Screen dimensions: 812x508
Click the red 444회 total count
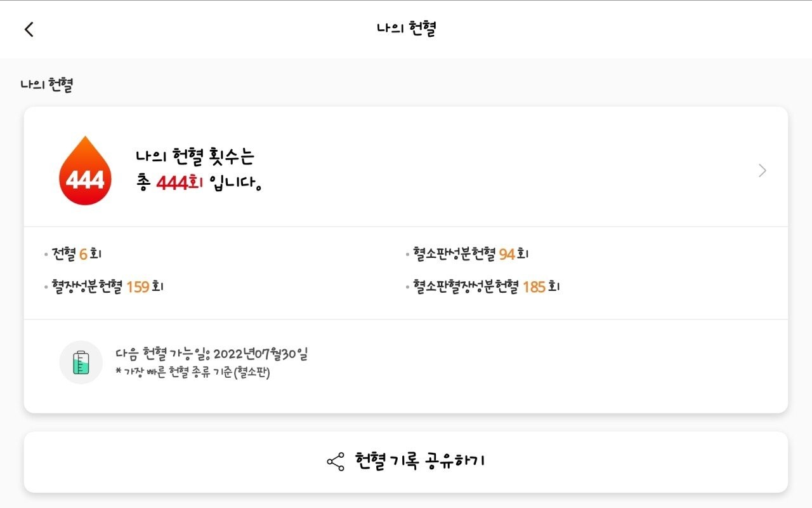179,183
